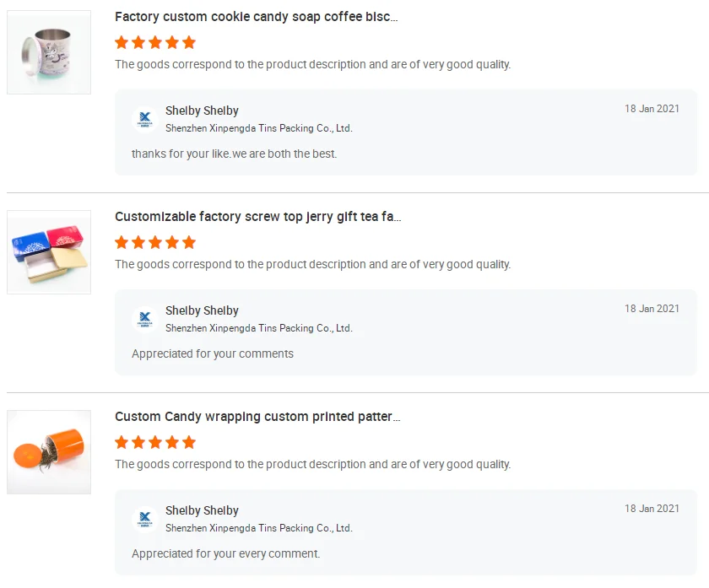Click supplier logo in third review reply
This screenshot has height=588, width=709.
click(145, 519)
